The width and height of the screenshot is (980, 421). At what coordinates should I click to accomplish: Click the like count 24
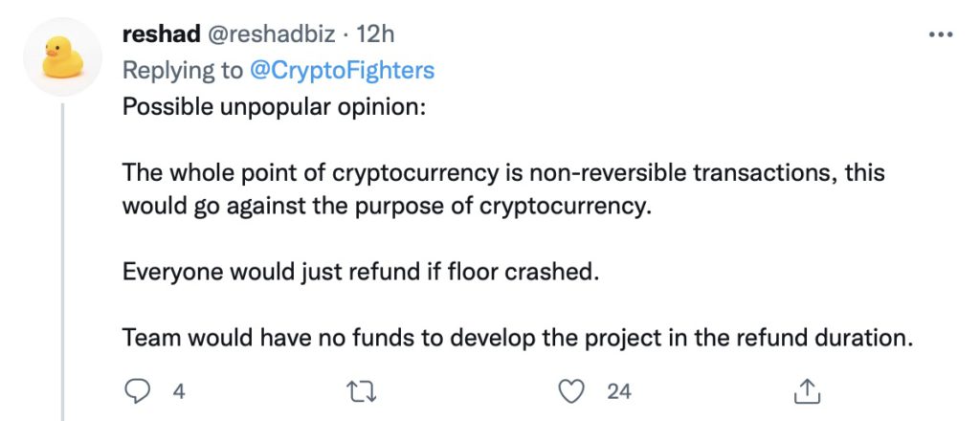tap(619, 391)
